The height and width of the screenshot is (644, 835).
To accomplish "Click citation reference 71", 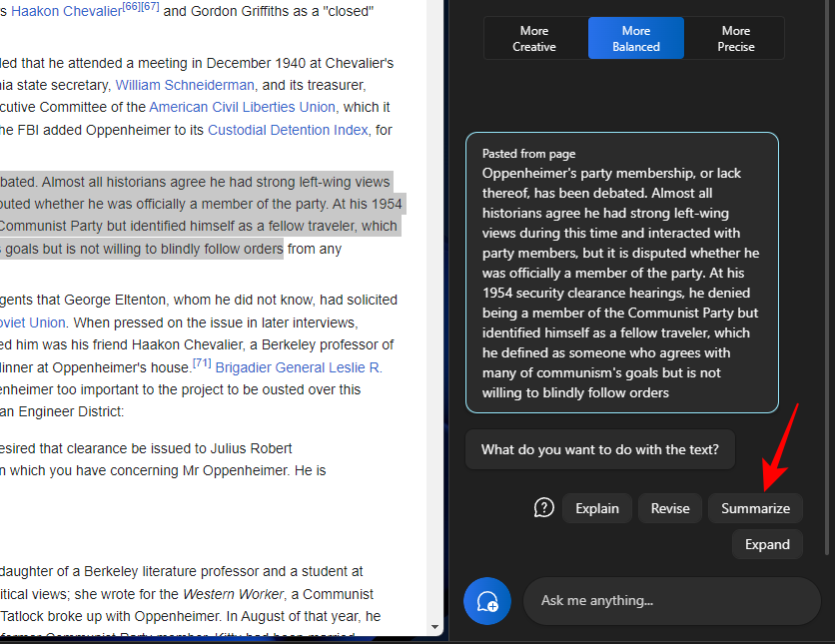I will [202, 362].
